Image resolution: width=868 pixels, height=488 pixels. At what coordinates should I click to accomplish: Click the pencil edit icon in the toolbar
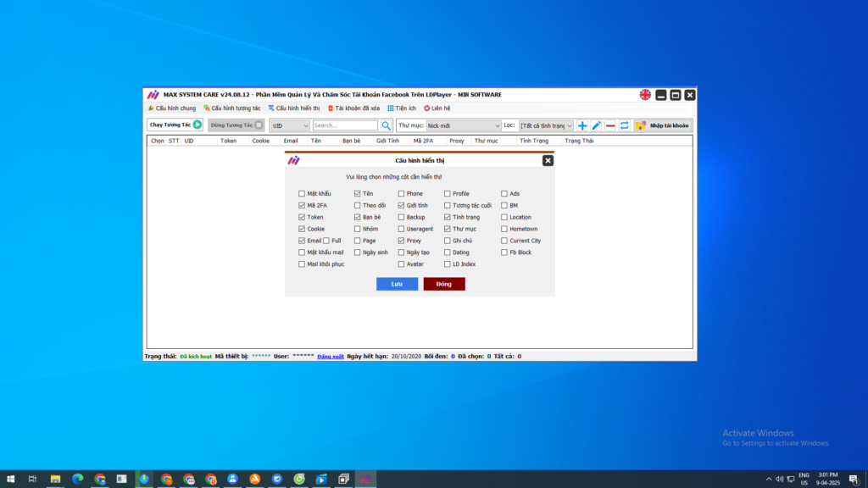pyautogui.click(x=596, y=125)
